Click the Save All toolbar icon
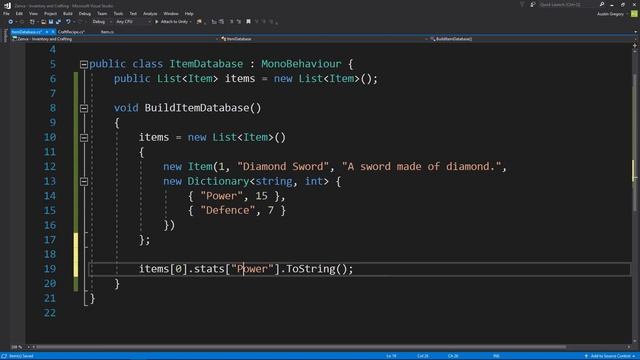 pyautogui.click(x=58, y=22)
